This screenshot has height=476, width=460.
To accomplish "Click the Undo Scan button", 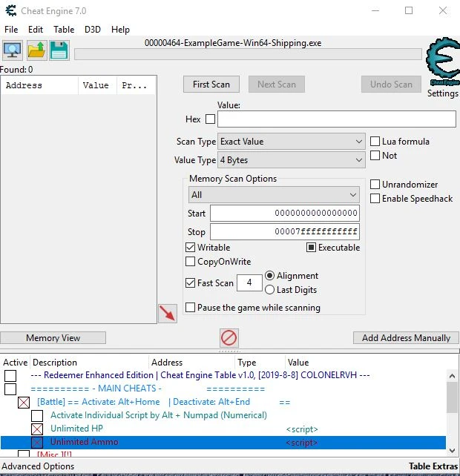I will coord(391,84).
